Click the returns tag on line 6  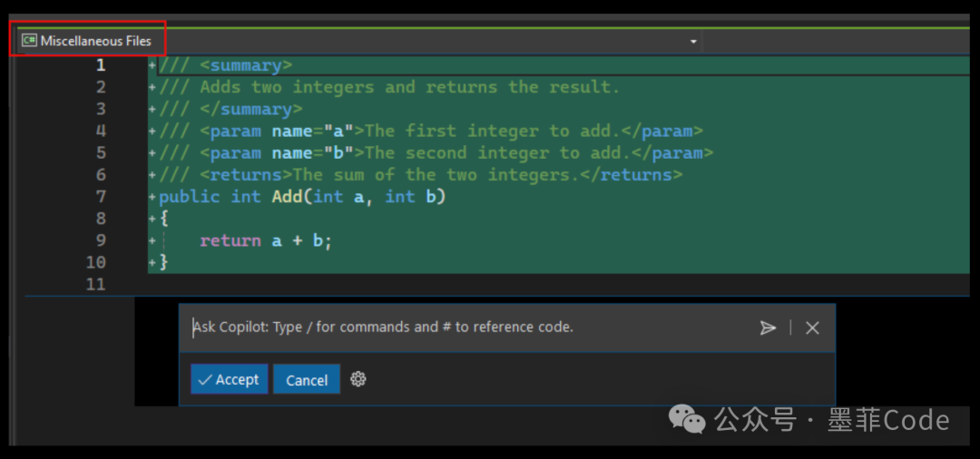coord(246,175)
